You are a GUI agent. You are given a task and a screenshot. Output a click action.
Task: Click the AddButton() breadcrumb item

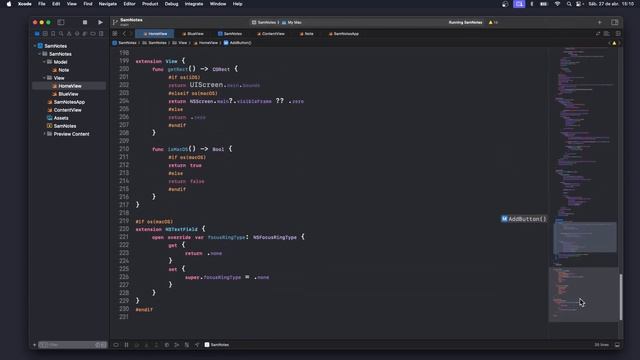click(238, 43)
